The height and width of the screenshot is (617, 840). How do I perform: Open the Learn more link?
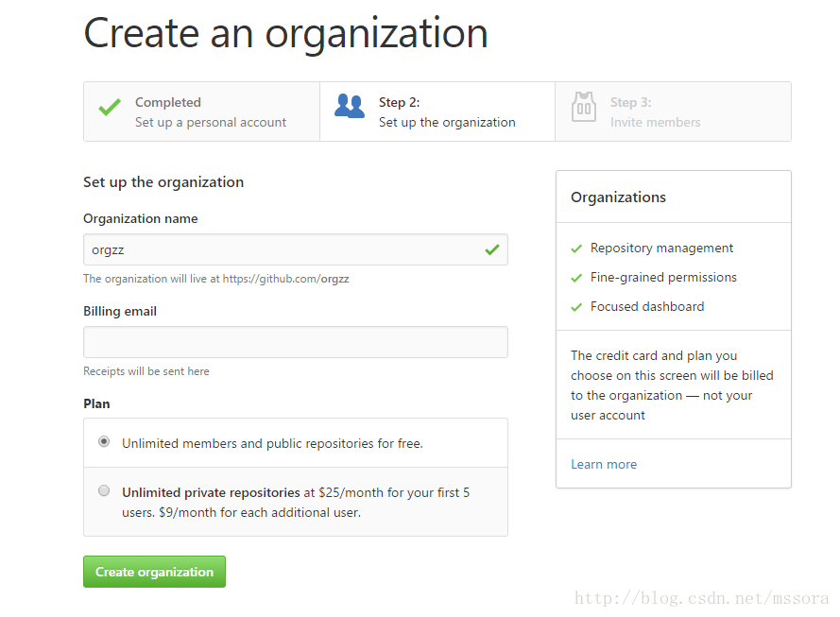pyautogui.click(x=604, y=464)
